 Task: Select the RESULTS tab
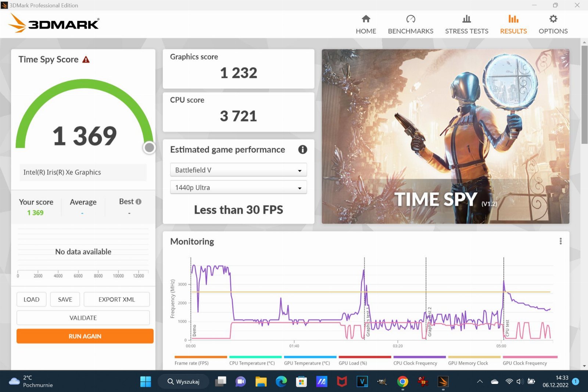coord(513,24)
